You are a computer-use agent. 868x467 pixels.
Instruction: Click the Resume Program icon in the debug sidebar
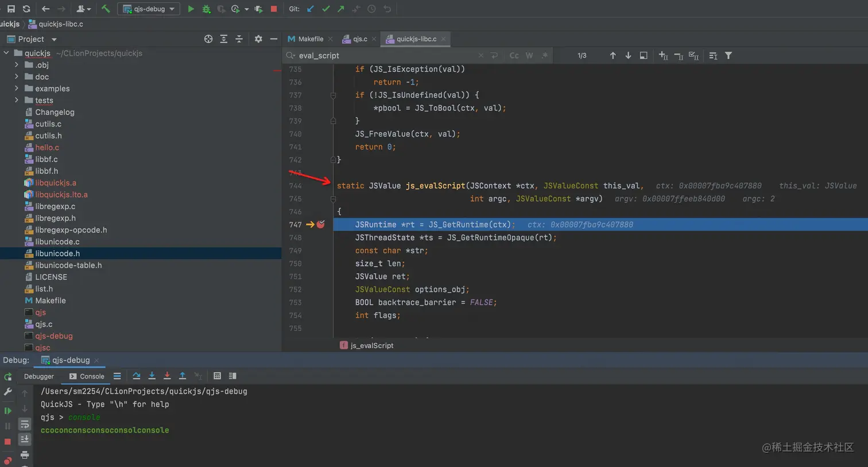[x=8, y=411]
